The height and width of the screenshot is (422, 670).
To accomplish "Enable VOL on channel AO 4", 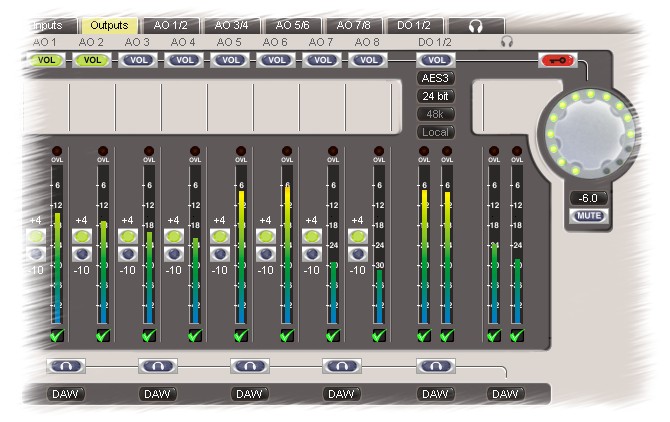I will point(185,60).
